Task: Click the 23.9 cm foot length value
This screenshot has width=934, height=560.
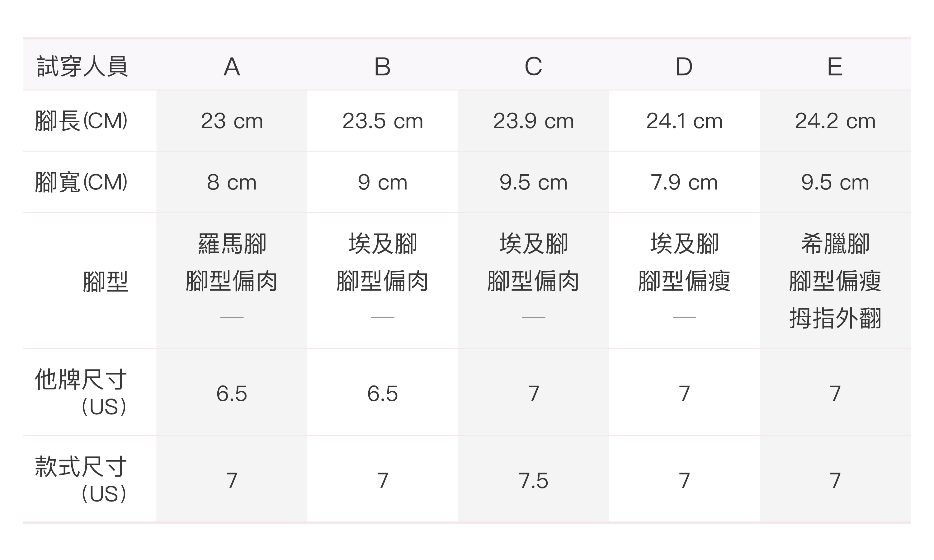Action: 533,121
